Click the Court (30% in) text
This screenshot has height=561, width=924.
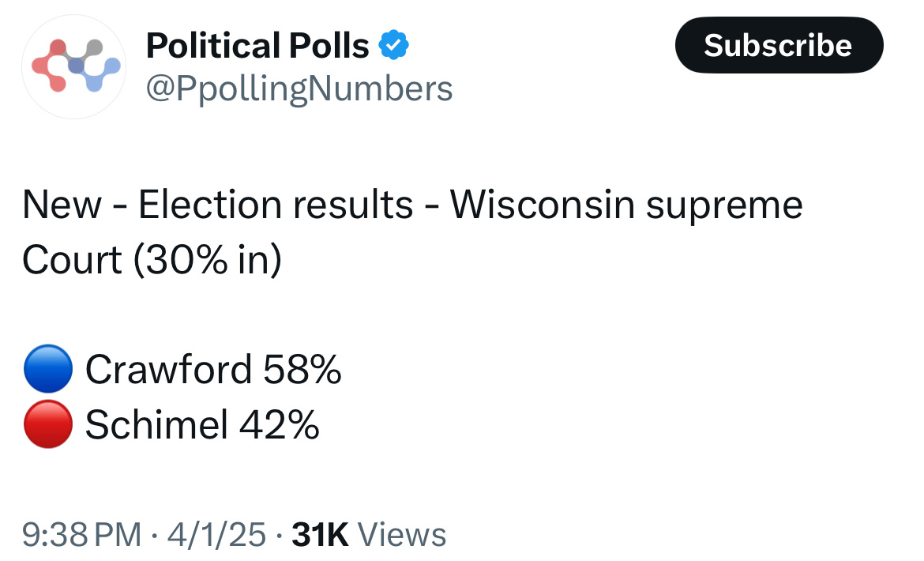pos(152,261)
